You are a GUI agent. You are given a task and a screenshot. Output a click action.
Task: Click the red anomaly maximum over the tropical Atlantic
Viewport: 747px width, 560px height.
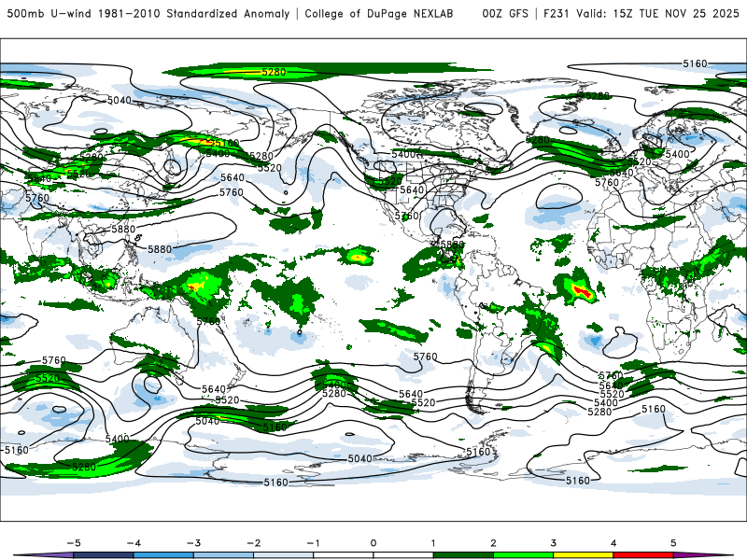click(x=582, y=291)
